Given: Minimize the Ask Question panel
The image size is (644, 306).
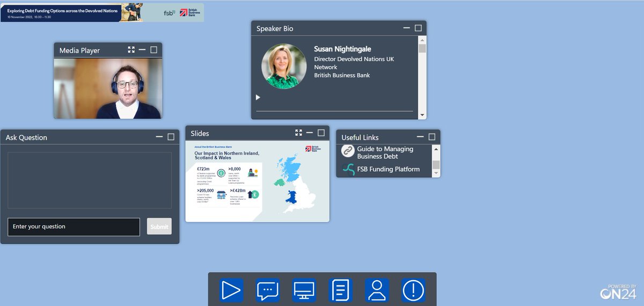Looking at the screenshot, I should coord(159,137).
